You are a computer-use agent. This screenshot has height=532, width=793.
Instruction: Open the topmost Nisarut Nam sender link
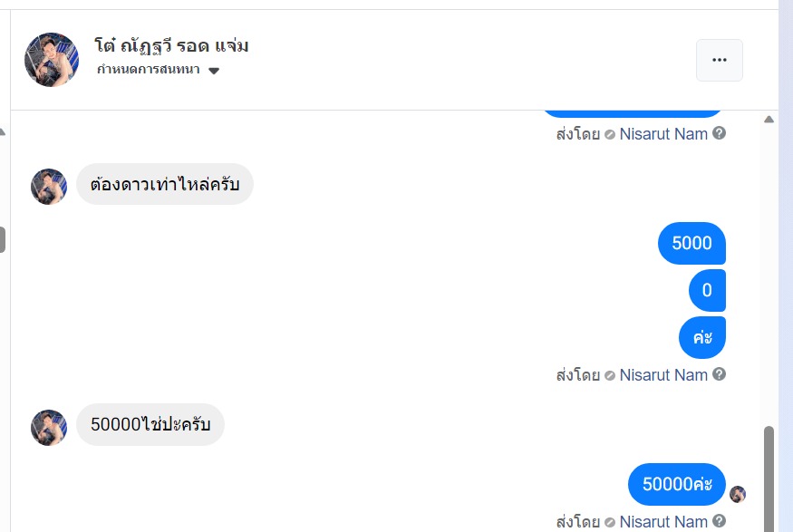pos(663,133)
